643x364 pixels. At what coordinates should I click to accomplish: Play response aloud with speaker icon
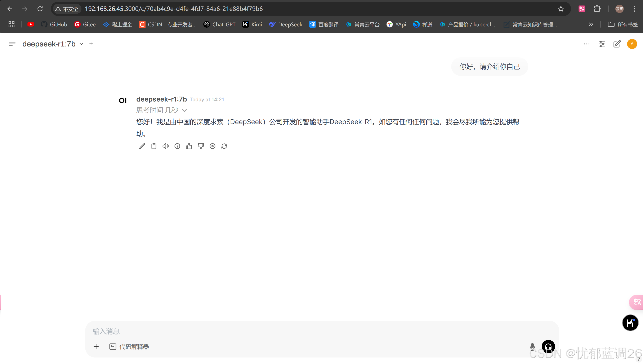click(165, 146)
